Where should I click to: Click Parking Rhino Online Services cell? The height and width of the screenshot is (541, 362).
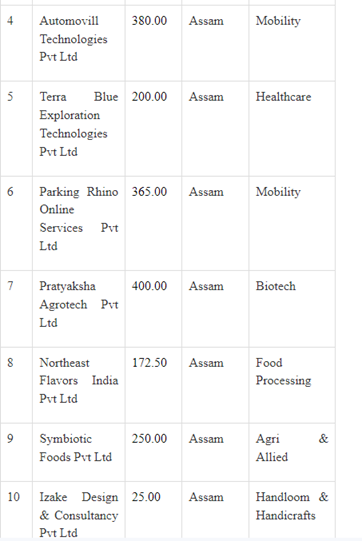coord(79,223)
